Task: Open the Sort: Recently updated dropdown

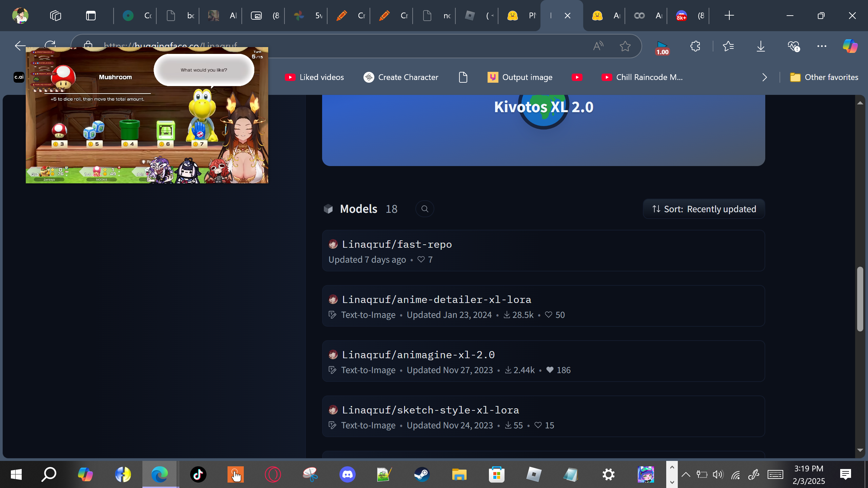Action: 704,209
